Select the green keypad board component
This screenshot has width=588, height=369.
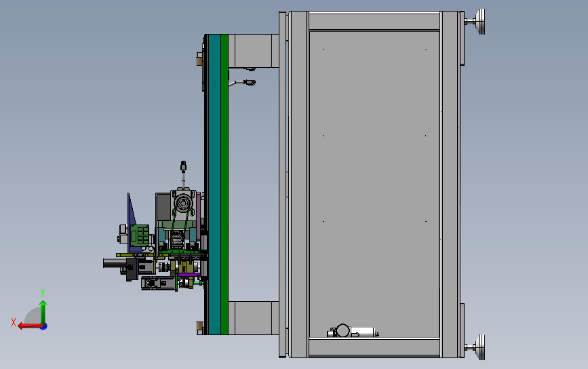tap(140, 235)
